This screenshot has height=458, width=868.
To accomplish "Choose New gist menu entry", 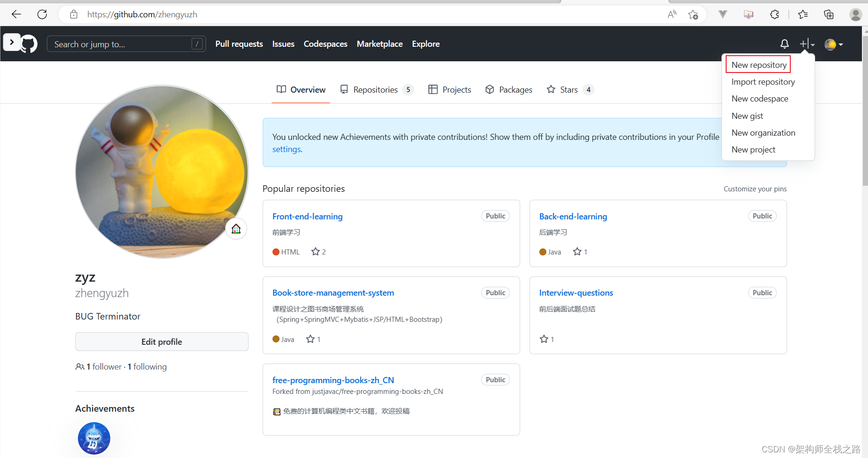I will 747,116.
